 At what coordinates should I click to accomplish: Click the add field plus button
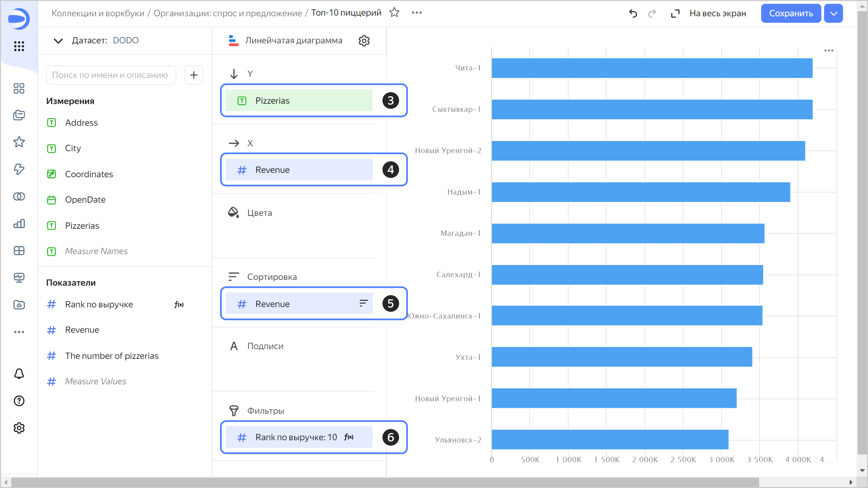[194, 75]
